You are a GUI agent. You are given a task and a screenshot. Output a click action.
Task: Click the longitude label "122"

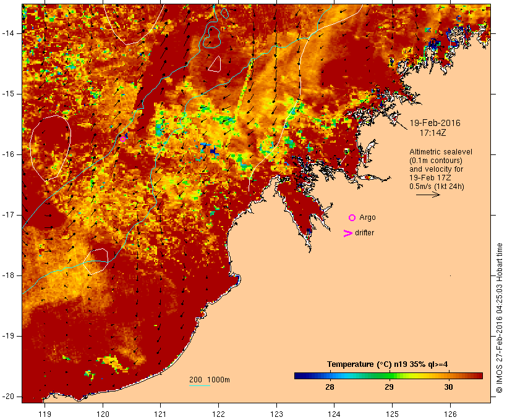coord(219,414)
